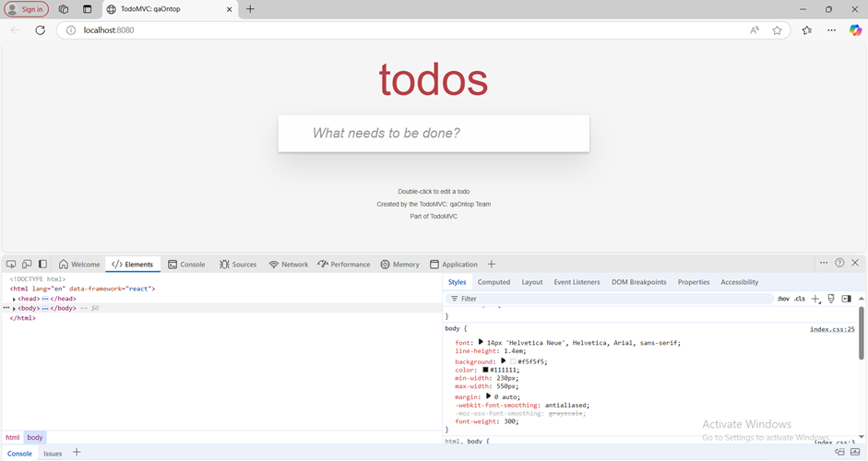Open Read aloud icon in address bar

tap(755, 30)
